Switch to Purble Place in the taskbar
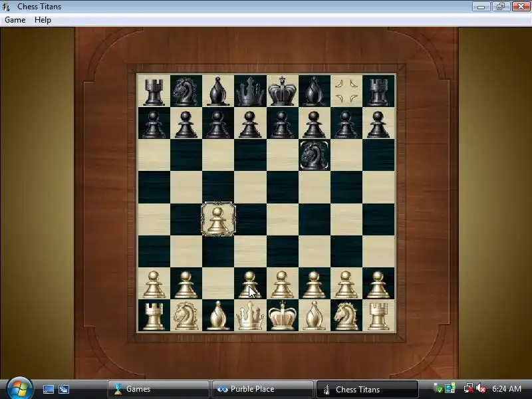The height and width of the screenshot is (399, 532). click(263, 389)
